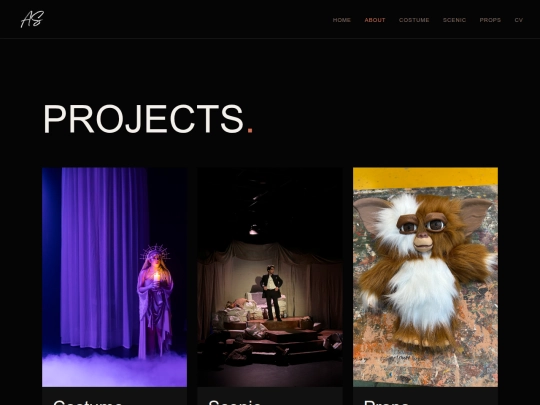Open the Props nav link
Screen dimensions: 540x405
[x=490, y=20]
